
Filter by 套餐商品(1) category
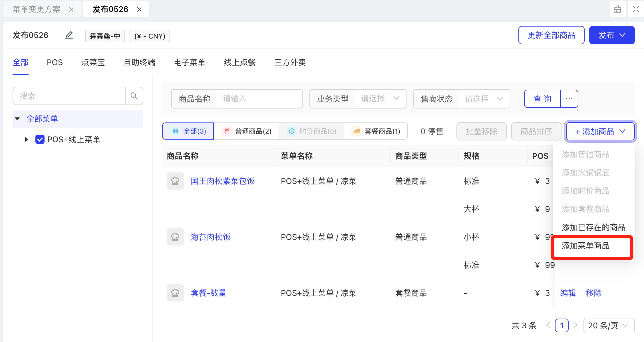pyautogui.click(x=376, y=131)
